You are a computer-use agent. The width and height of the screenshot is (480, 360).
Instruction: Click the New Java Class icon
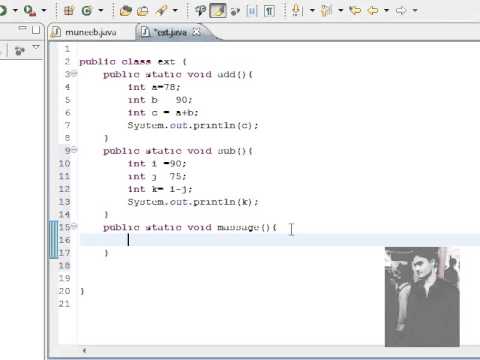click(x=87, y=11)
